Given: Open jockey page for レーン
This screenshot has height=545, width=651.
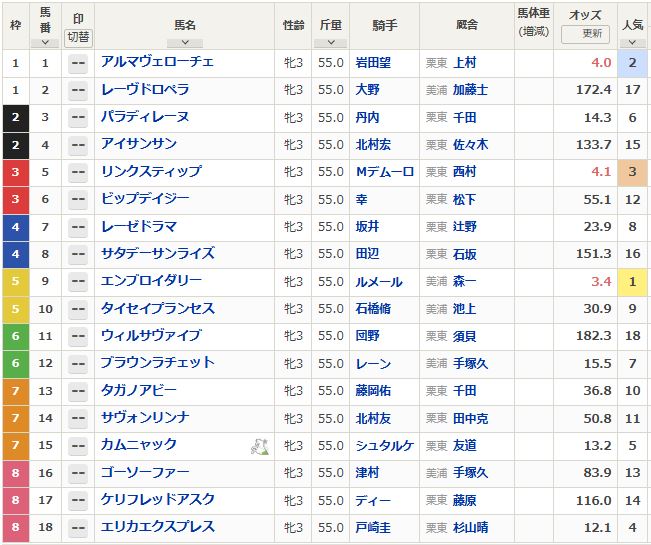Looking at the screenshot, I should [373, 364].
